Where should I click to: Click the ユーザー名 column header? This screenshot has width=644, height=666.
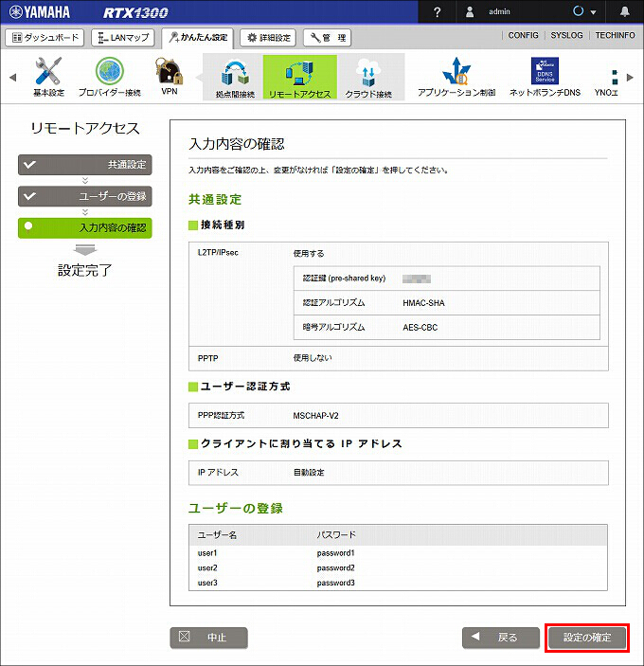click(x=217, y=534)
